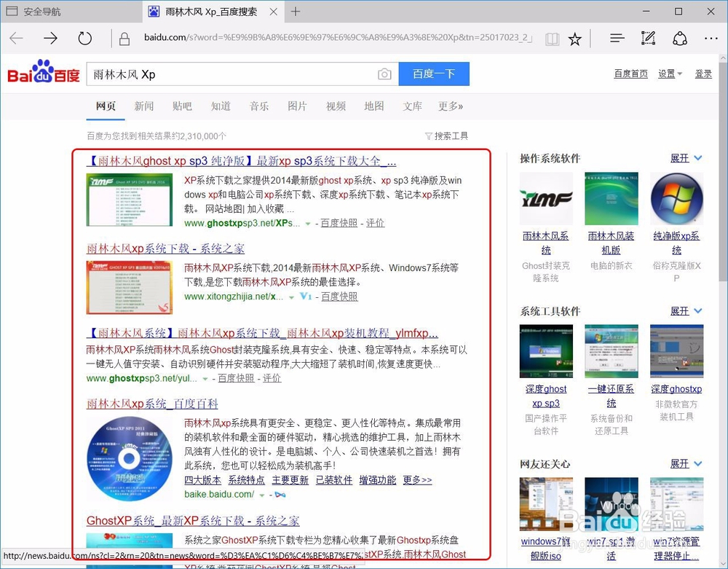Click the camera image-search icon in the search box
The height and width of the screenshot is (569, 728).
pos(384,74)
